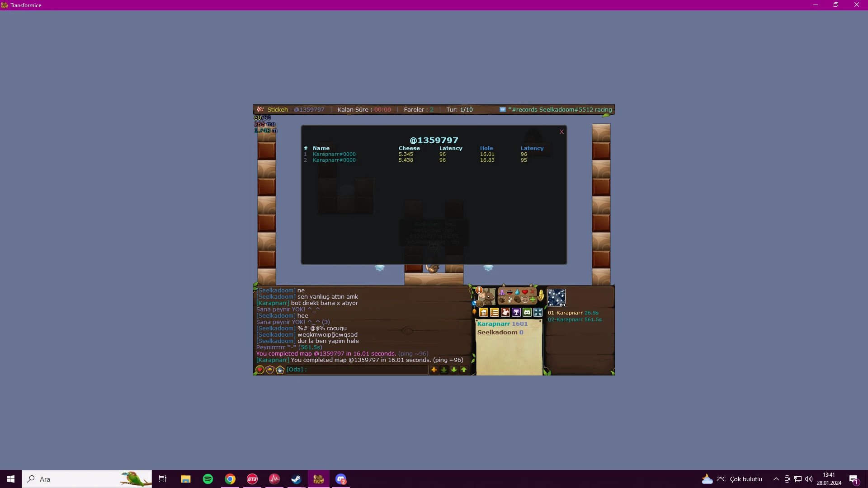The width and height of the screenshot is (868, 488).
Task: Click the green down arrow chat button
Action: pos(454,370)
